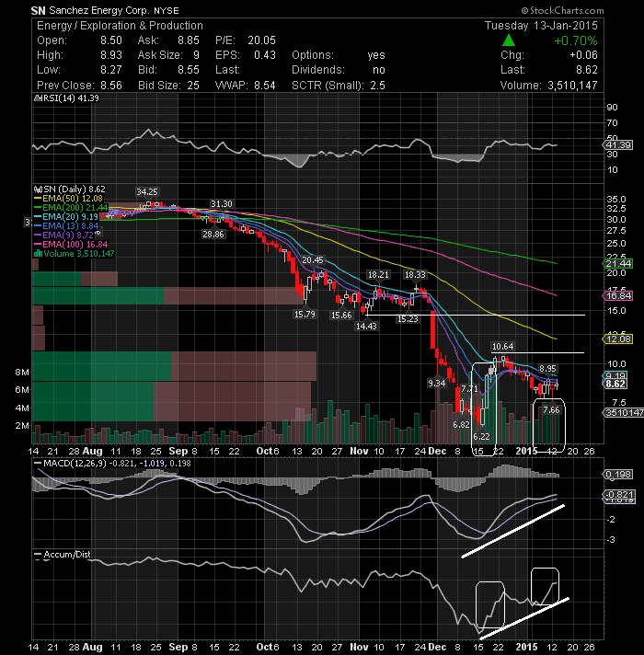This screenshot has height=655, width=644.
Task: Click the NYSE exchange label
Action: pos(167,11)
